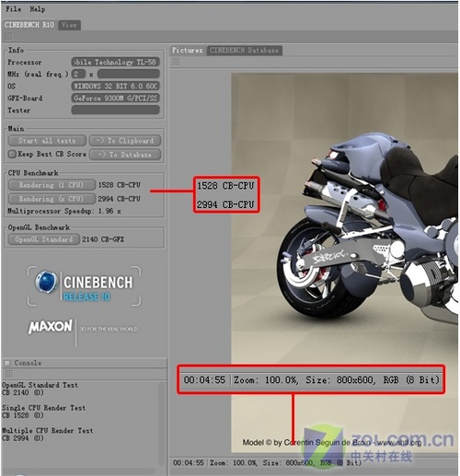
Task: Click the grip icon under Console header
Action: point(9,374)
